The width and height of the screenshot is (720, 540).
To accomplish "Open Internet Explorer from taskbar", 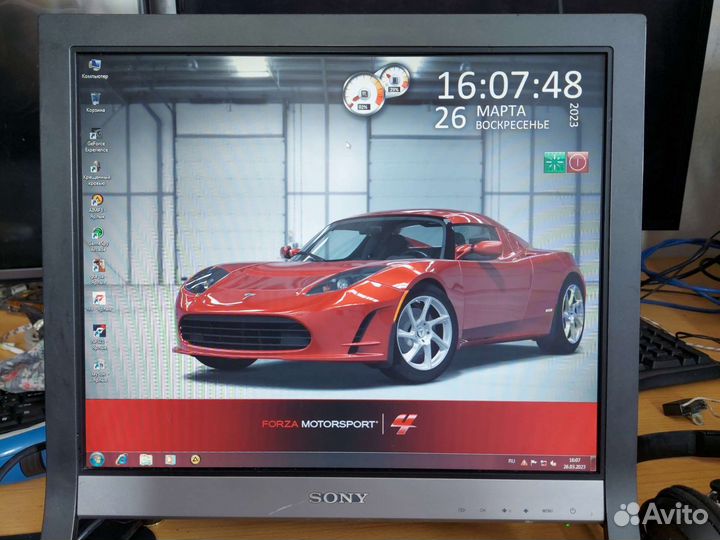I will click(x=122, y=459).
